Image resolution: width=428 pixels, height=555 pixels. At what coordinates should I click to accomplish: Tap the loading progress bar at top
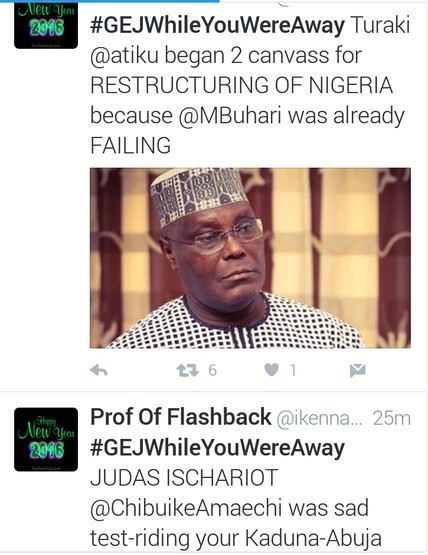pos(110,1)
